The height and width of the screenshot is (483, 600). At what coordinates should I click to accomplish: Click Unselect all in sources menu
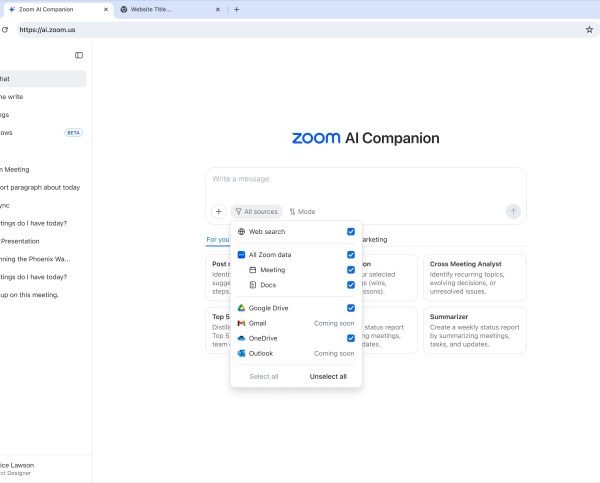pyautogui.click(x=328, y=376)
